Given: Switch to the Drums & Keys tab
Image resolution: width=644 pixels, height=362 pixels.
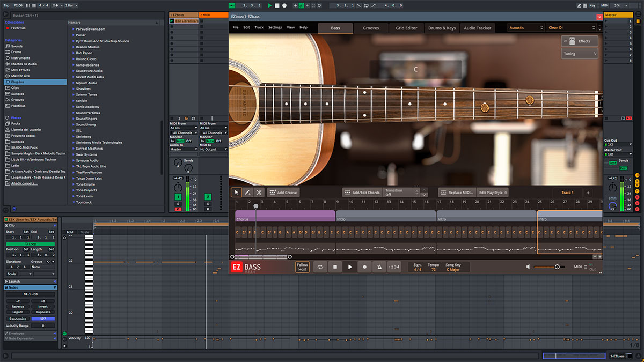Looking at the screenshot, I should [442, 28].
